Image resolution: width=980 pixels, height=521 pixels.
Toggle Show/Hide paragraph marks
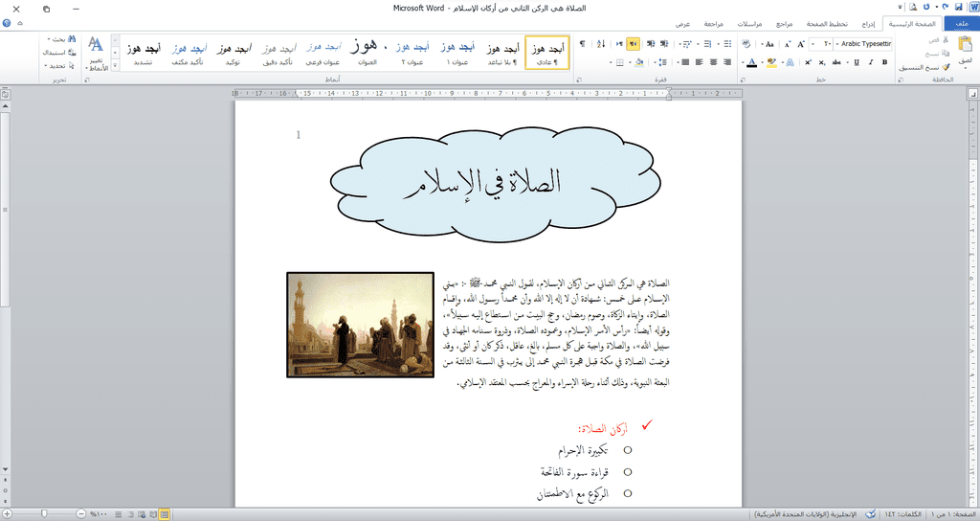[583, 44]
